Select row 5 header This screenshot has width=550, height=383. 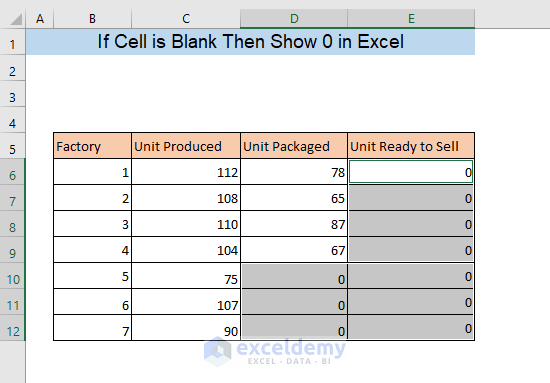point(13,146)
